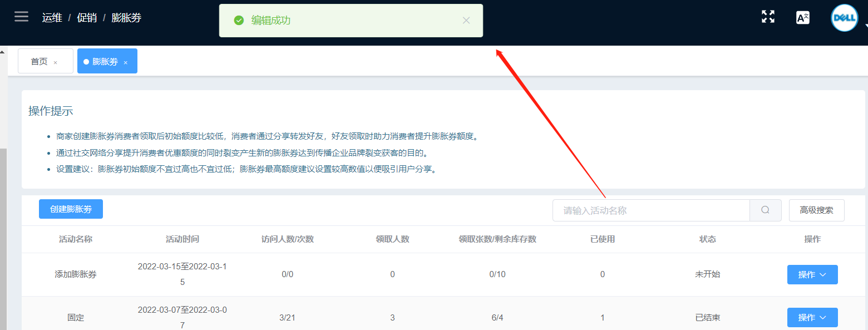Image resolution: width=868 pixels, height=330 pixels.
Task: Click the green success check icon
Action: click(x=239, y=21)
